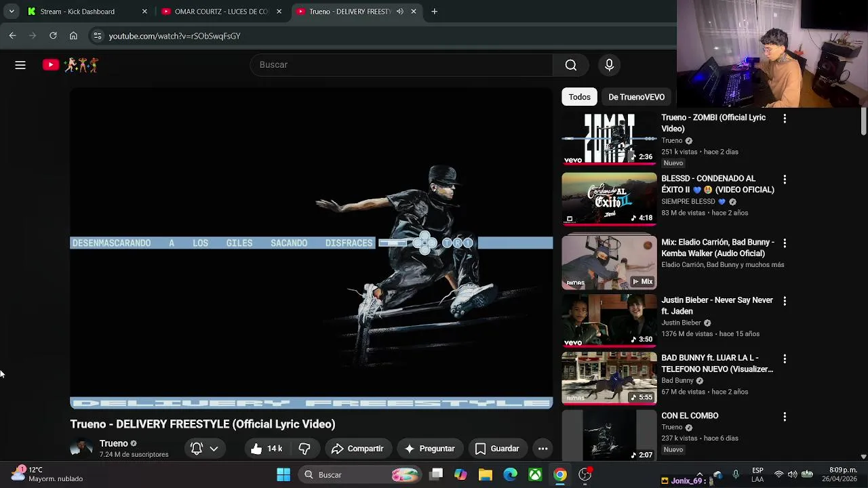
Task: Open options menu for CON EL COMBO video
Action: (785, 417)
